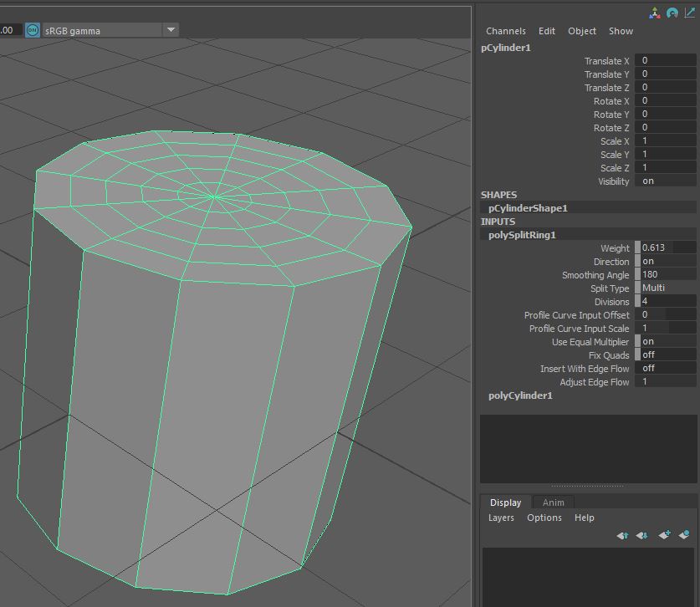Move selected layer up in layer list
Screen dimensions: 700x607
[x=622, y=535]
